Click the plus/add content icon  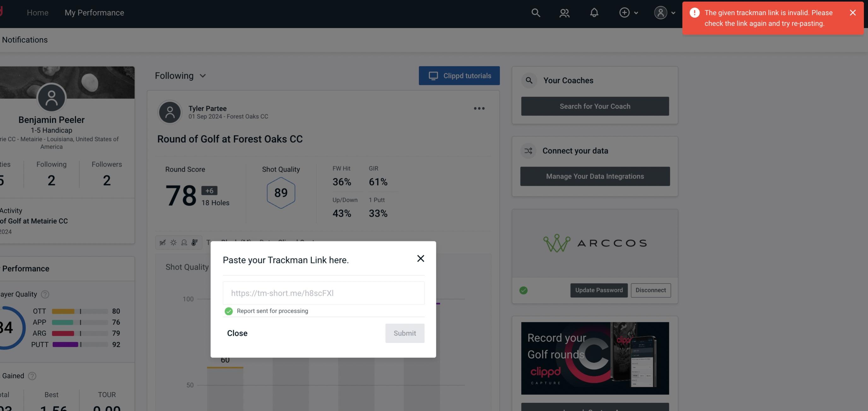click(625, 12)
